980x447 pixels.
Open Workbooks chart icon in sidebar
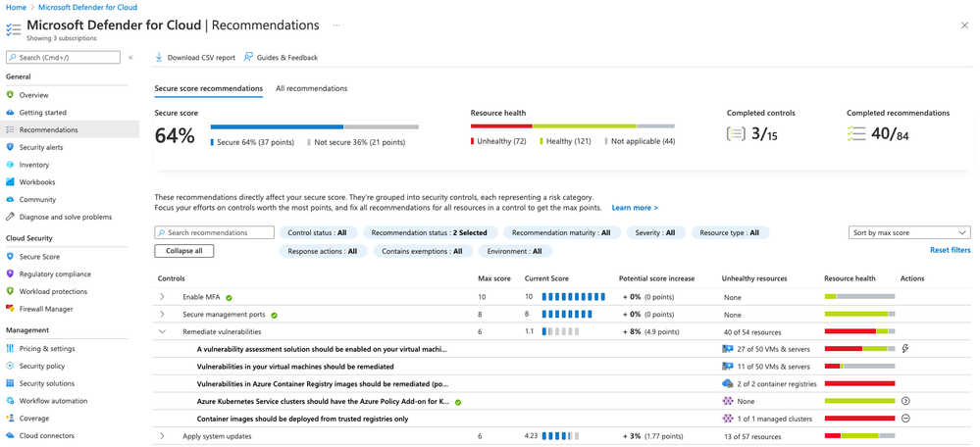tap(10, 182)
